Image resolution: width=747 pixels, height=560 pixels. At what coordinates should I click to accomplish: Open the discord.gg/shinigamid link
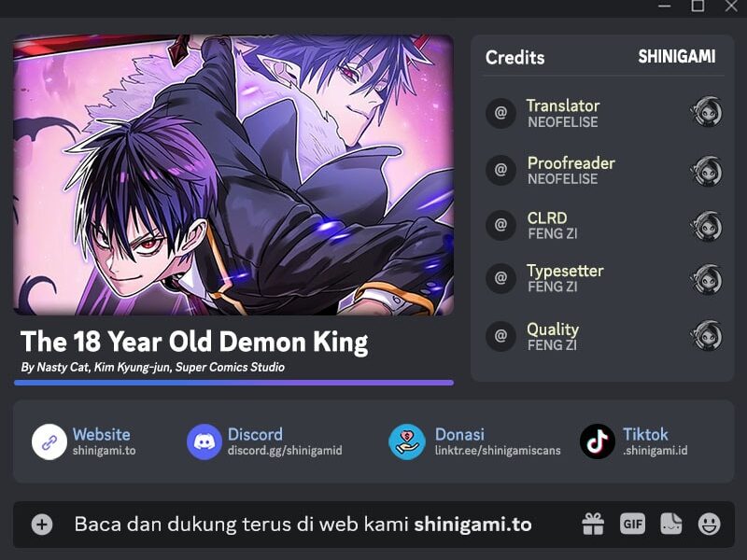(285, 451)
